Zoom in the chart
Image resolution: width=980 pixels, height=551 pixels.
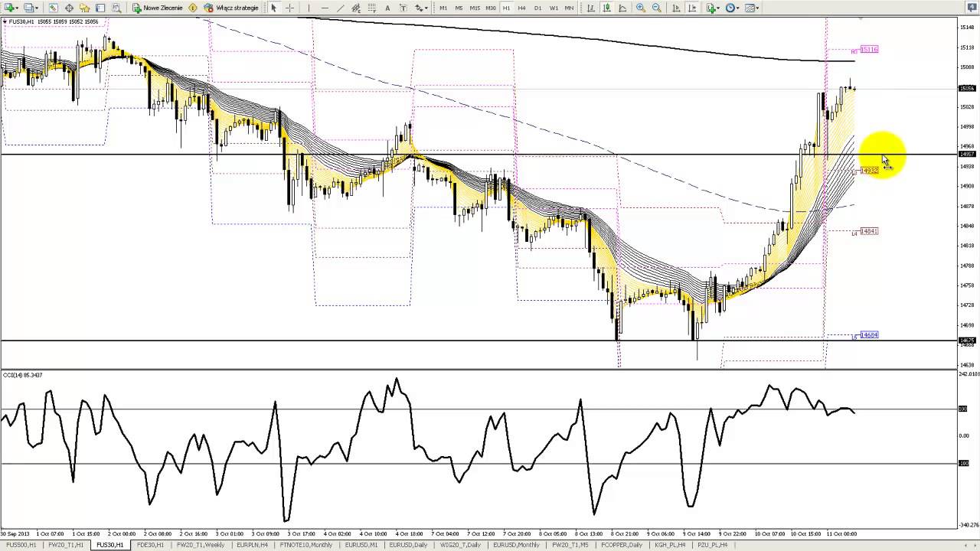coord(641,8)
